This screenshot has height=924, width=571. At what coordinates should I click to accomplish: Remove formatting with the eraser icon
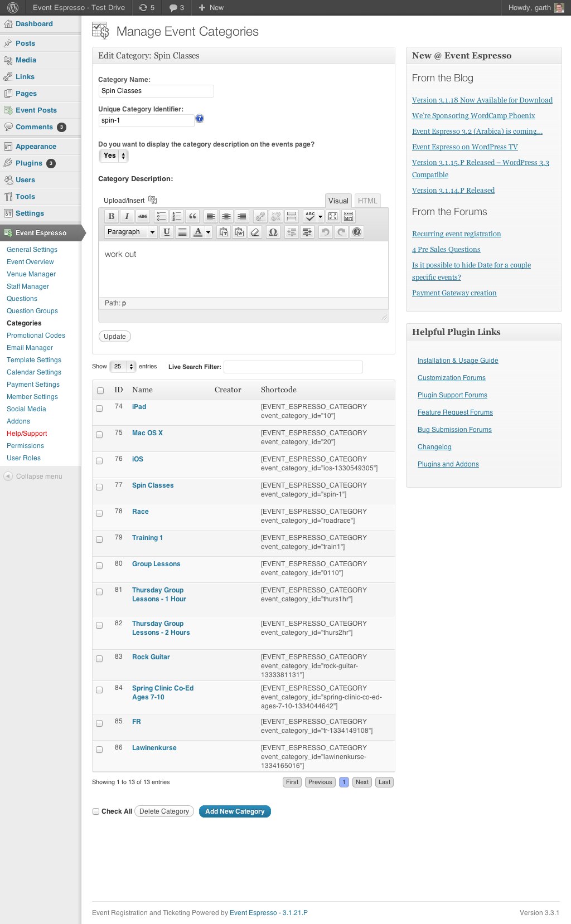255,232
